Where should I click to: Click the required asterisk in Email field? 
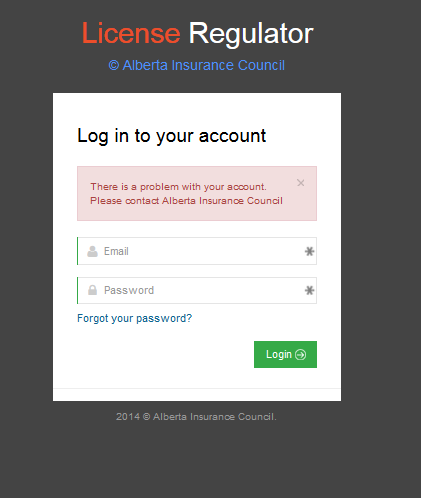pos(309,251)
